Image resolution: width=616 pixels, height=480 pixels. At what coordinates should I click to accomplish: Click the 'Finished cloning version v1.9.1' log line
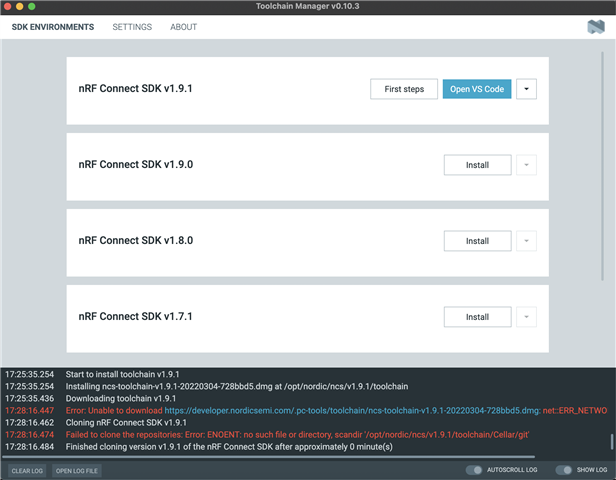point(229,447)
